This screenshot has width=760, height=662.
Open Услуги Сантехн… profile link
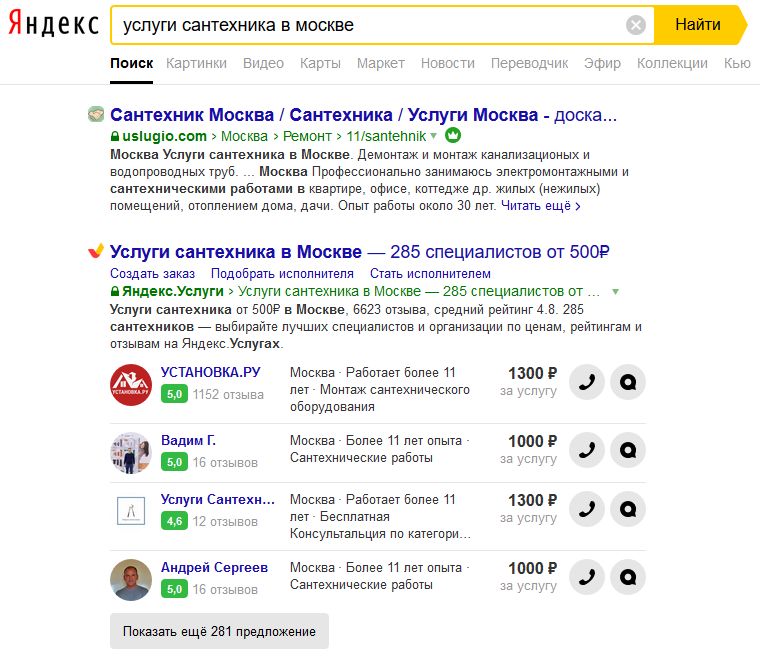point(218,500)
